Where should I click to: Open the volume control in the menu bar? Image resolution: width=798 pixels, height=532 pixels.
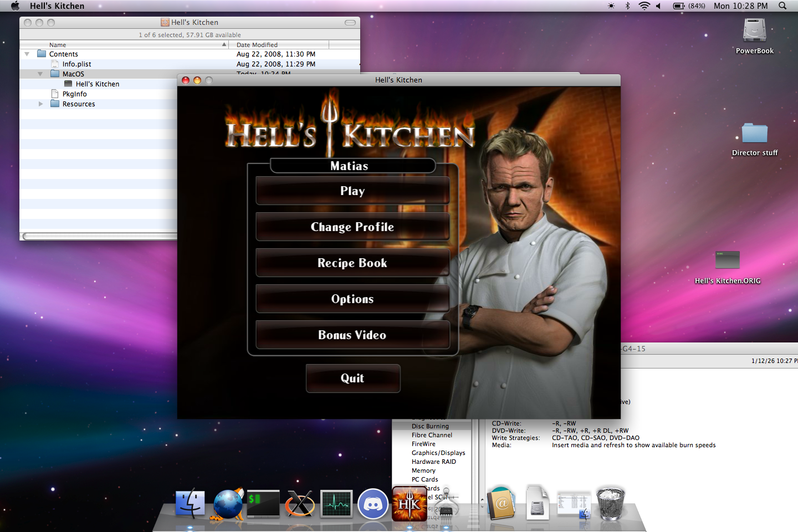coord(659,6)
